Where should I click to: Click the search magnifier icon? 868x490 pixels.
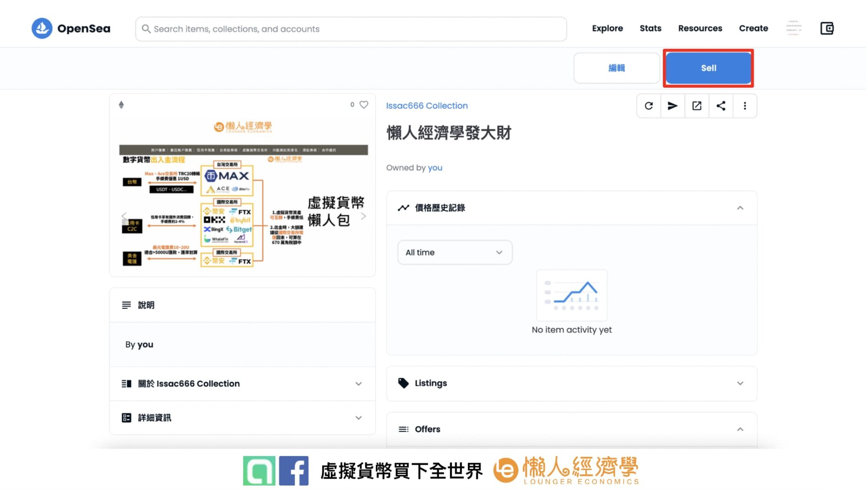point(146,29)
